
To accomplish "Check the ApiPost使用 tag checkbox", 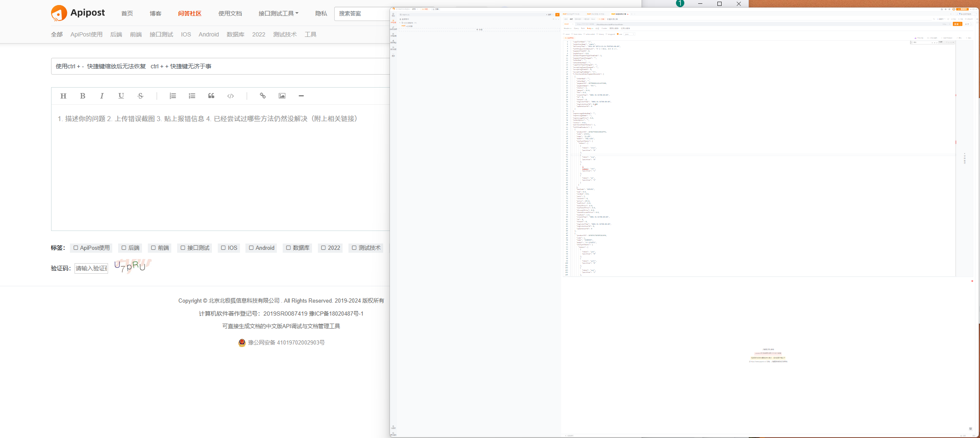I will point(76,248).
